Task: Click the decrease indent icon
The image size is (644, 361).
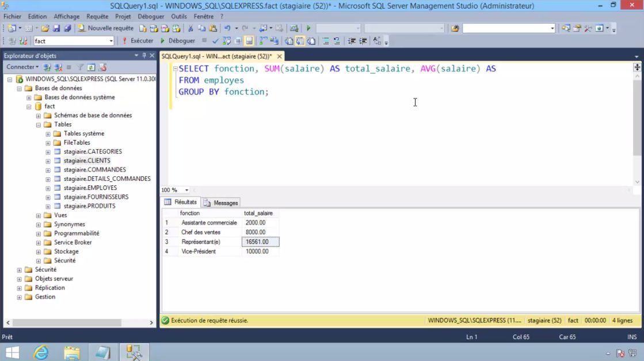Action: (x=352, y=41)
